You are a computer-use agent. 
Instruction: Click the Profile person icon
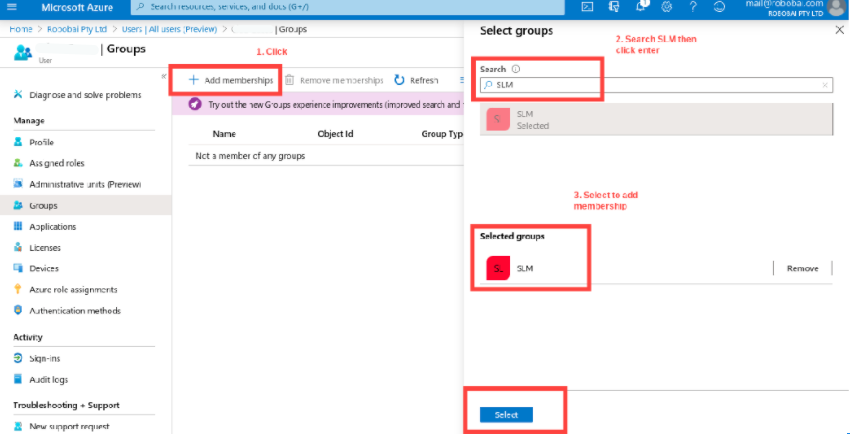point(18,142)
